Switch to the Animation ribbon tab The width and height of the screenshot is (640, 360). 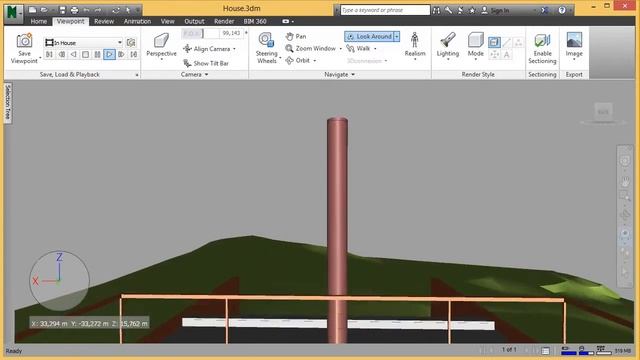pyautogui.click(x=138, y=21)
